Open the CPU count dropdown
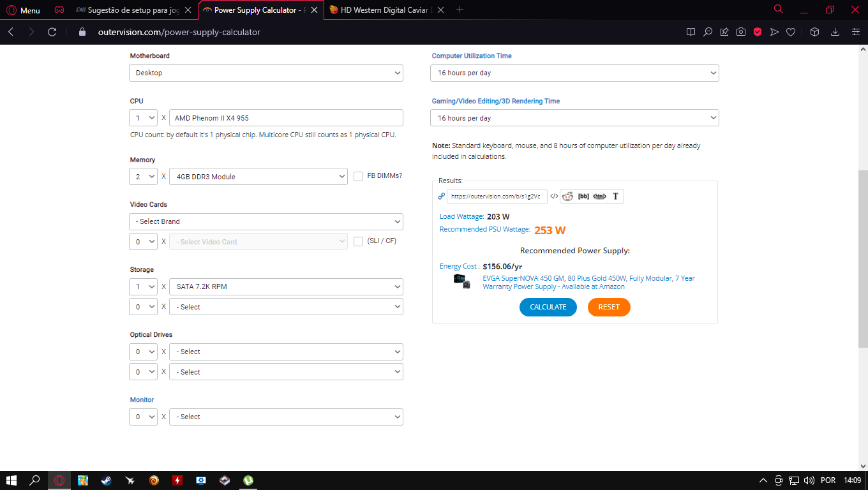This screenshot has height=490, width=868. point(143,117)
